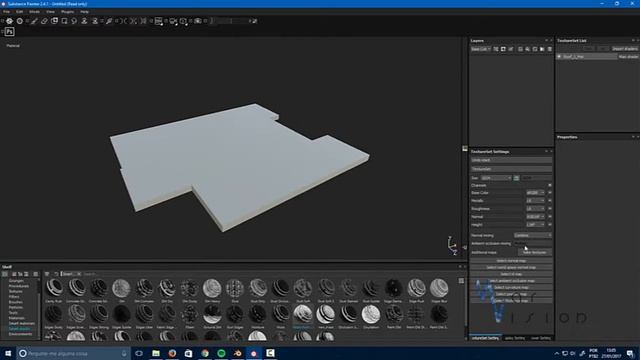Select the Polygon Fill tool in the toolbar
The width and height of the screenshot is (640, 360).
click(64, 21)
